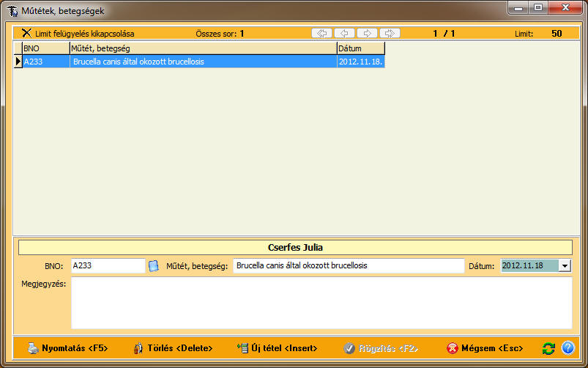Screen dimensions: 588x368
Task: Open the Dátum dropdown arrow
Action: tap(565, 266)
